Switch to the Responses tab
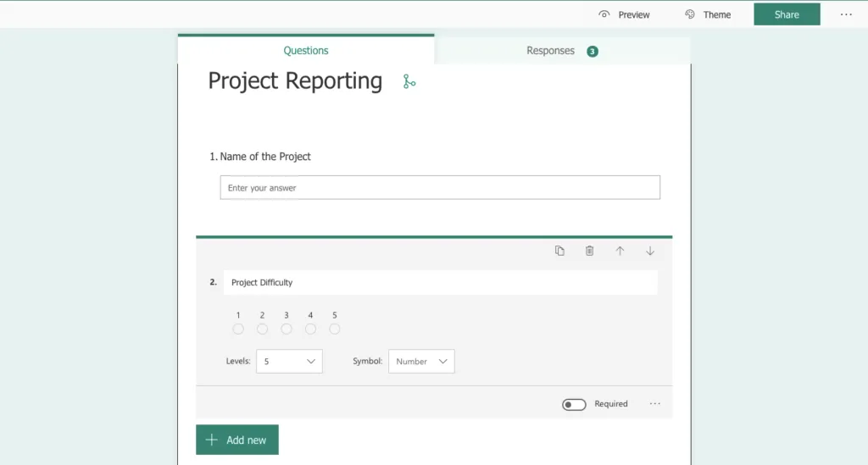 (x=562, y=50)
